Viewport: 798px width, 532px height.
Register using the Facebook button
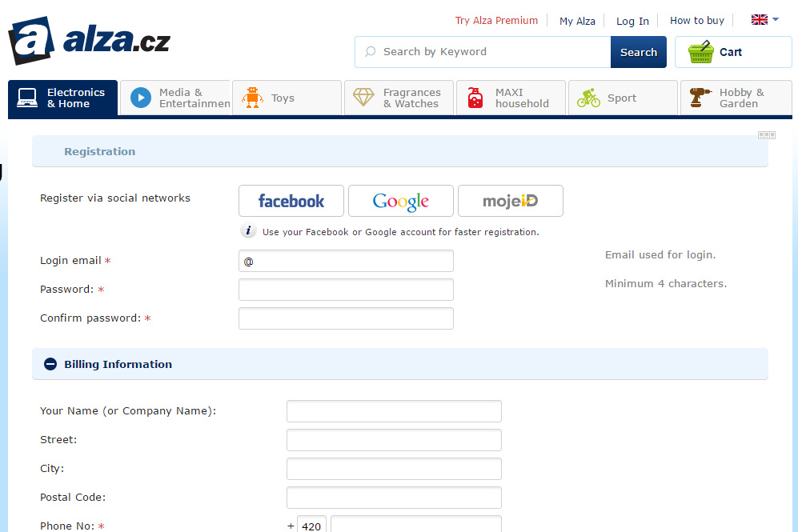click(291, 201)
